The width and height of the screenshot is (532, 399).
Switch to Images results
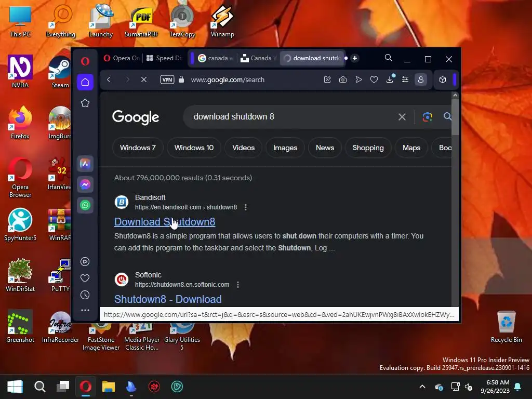[285, 148]
